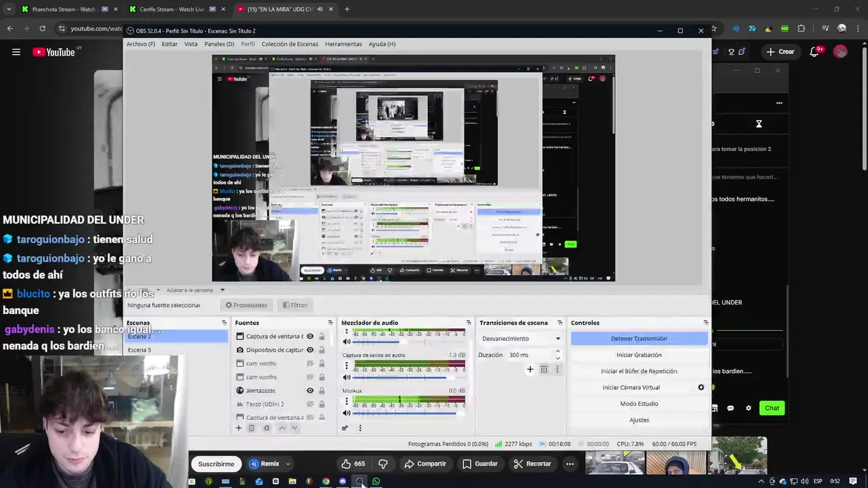868x488 pixels.
Task: Open the Colección de Escenas menu
Action: 290,44
